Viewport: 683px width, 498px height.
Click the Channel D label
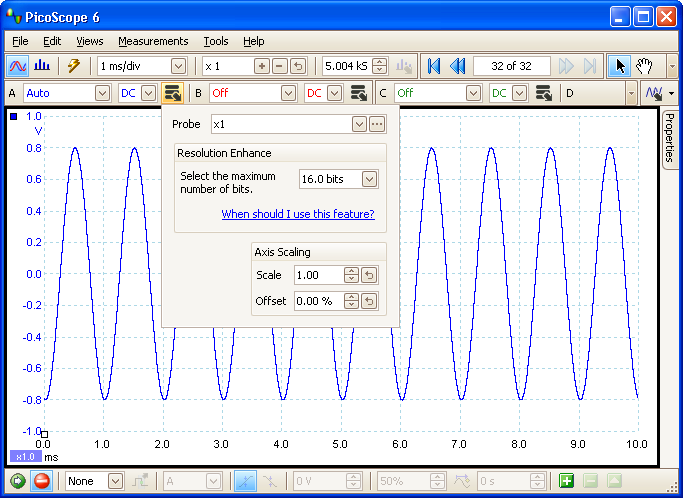click(570, 93)
